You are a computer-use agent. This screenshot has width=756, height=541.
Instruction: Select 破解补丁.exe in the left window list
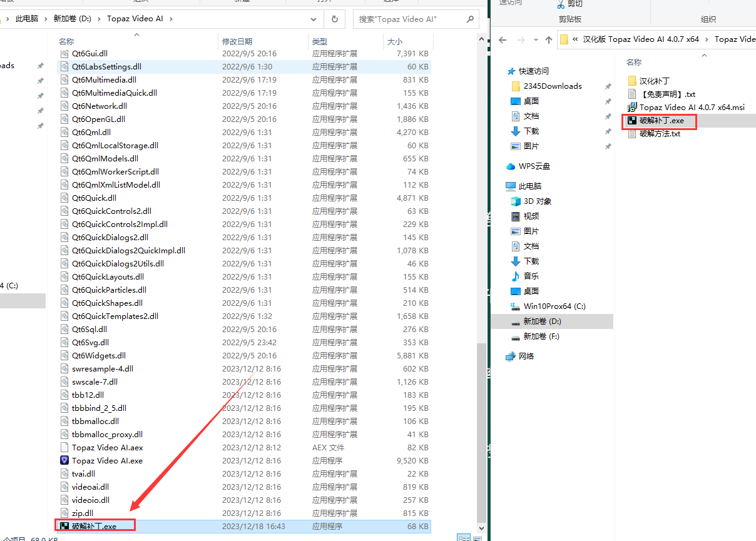pyautogui.click(x=94, y=526)
